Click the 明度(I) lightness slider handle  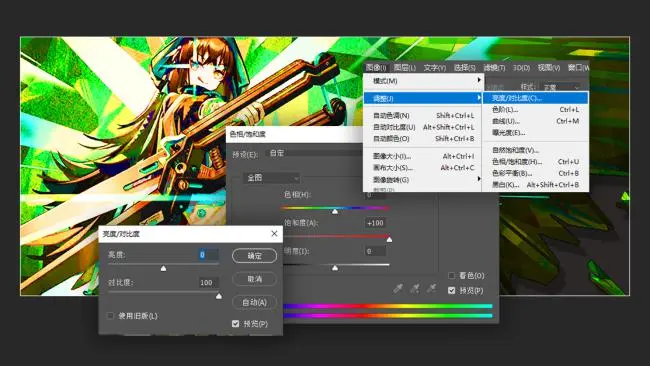pyautogui.click(x=335, y=268)
